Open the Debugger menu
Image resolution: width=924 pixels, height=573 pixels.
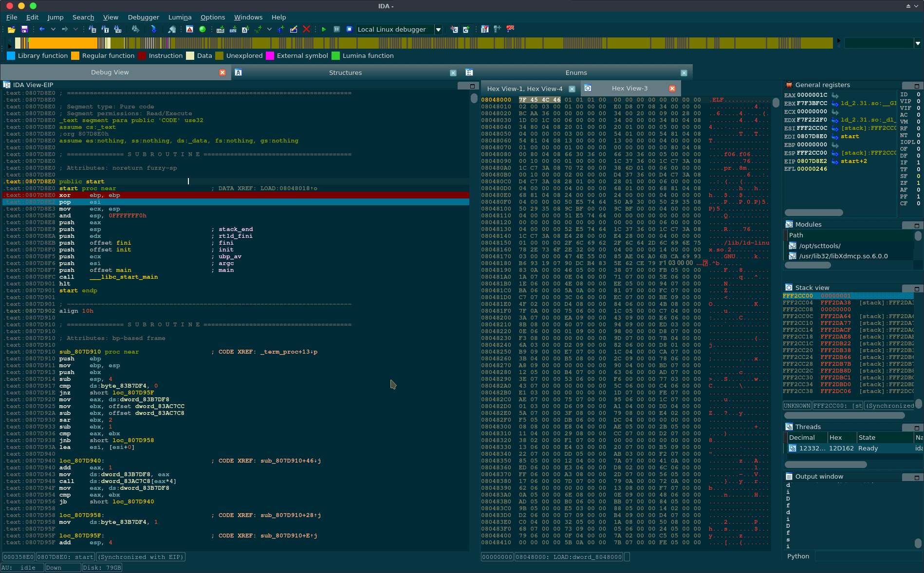tap(143, 17)
